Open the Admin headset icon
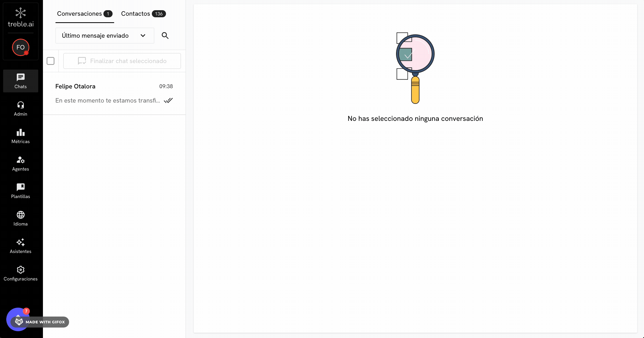Viewport: 644px width, 338px height. pos(20,105)
